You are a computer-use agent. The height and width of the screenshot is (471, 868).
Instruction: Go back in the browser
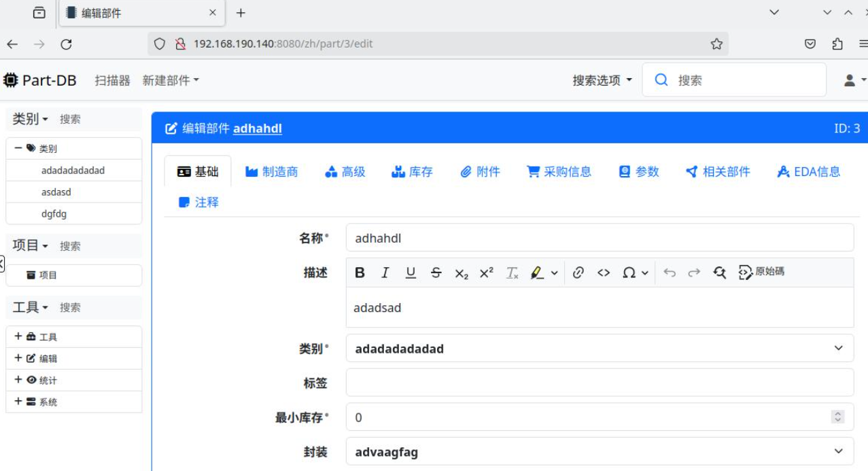12,44
